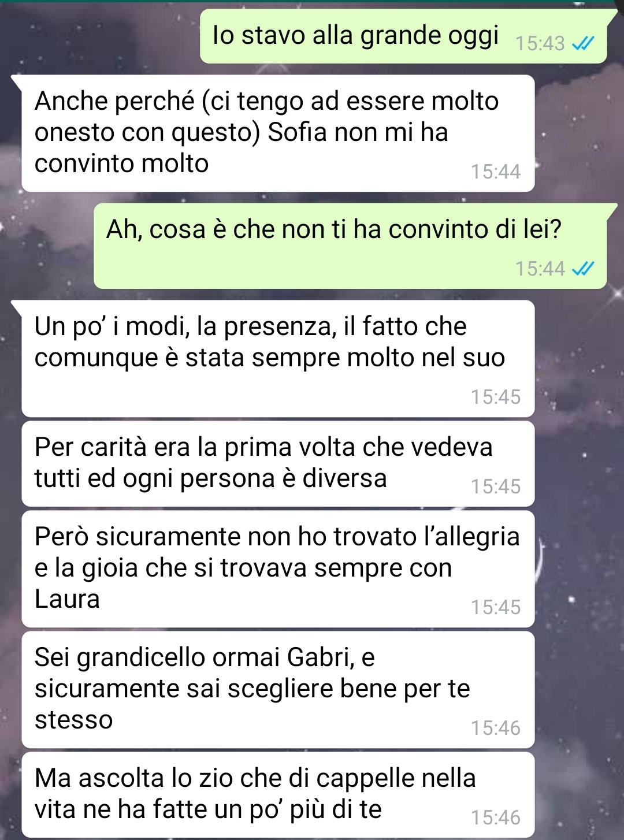Tap the 15:46 timestamp on the last message

tap(496, 818)
